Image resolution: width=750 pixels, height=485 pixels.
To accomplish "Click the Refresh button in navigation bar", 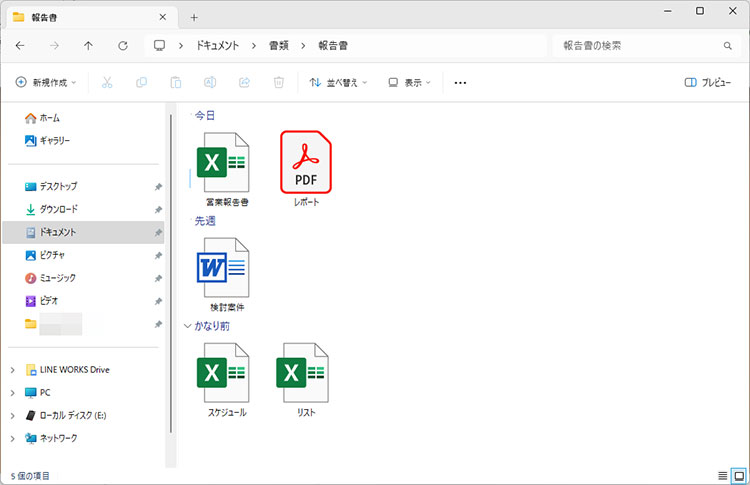I will 123,46.
